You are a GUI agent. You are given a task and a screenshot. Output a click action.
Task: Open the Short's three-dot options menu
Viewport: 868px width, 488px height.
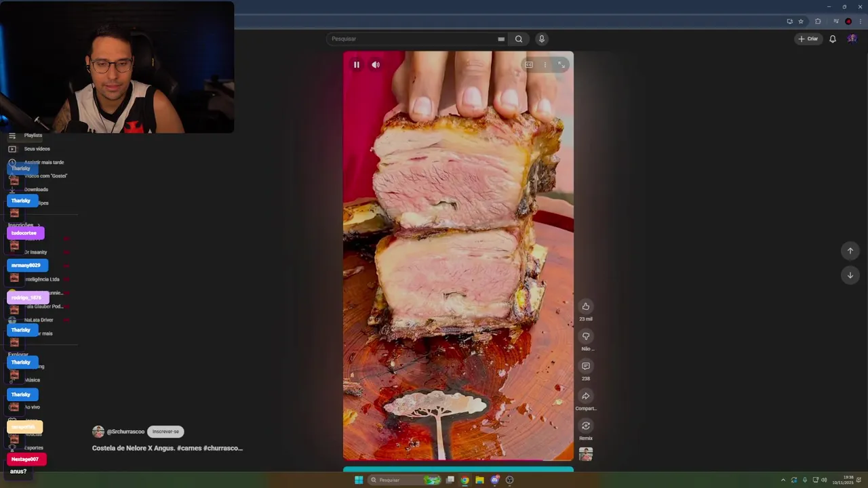pos(545,65)
